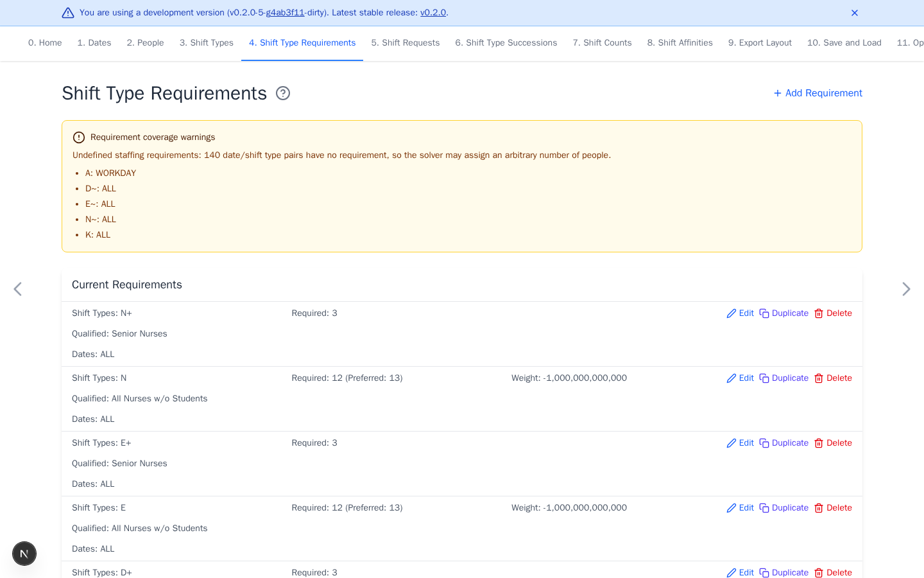Click the alert icon beside coverage warnings
The height and width of the screenshot is (578, 924).
tap(79, 137)
